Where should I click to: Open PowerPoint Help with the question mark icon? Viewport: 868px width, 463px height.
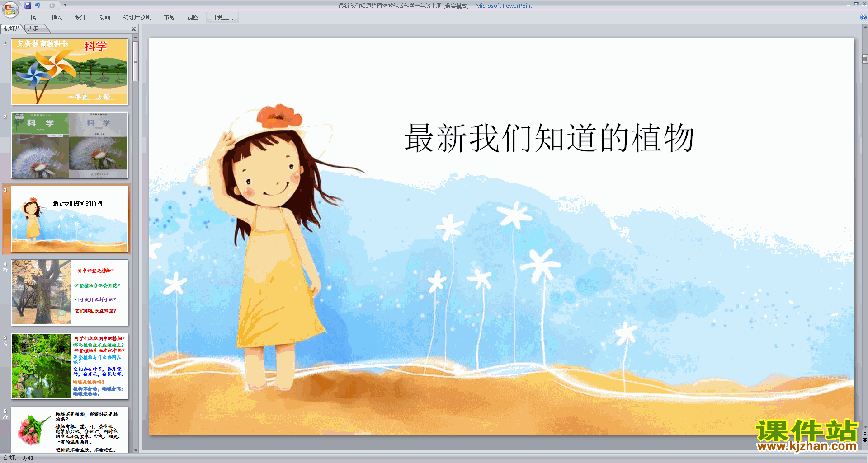click(863, 17)
